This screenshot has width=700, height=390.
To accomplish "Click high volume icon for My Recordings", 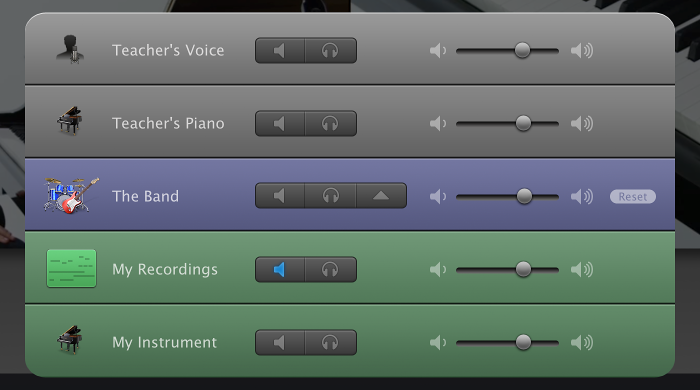I will (582, 269).
